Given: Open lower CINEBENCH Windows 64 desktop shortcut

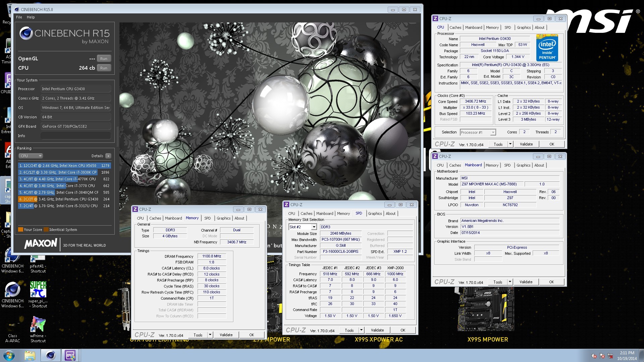Looking at the screenshot, I should pyautogui.click(x=12, y=295).
